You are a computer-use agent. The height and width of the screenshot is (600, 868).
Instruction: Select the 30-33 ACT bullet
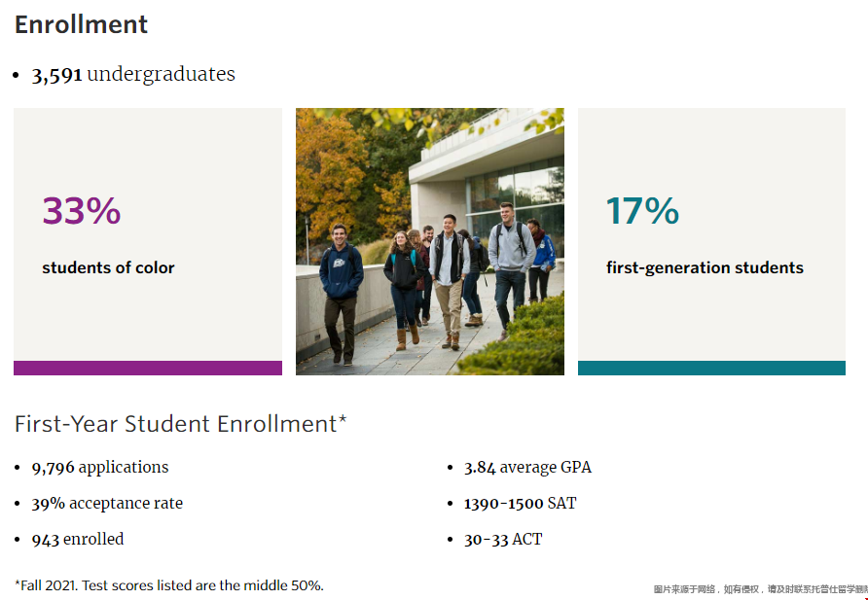[x=503, y=539]
